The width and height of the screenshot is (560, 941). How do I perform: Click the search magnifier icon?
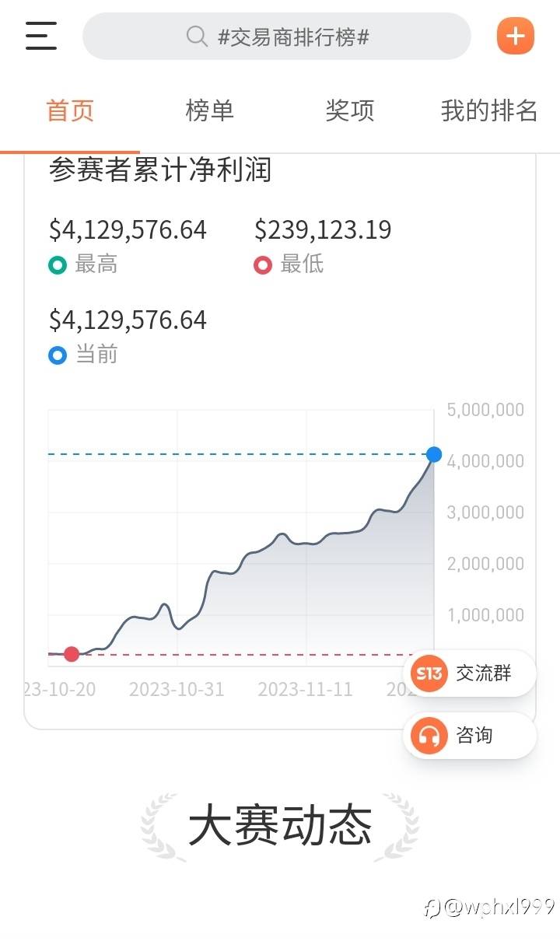click(x=197, y=37)
